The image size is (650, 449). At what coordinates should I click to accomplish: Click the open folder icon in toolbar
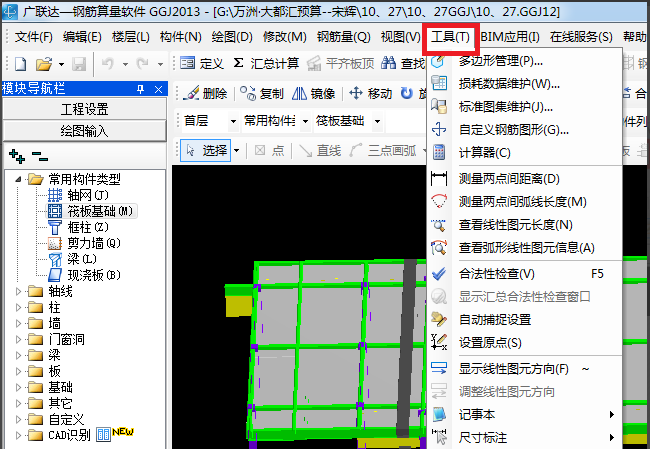point(43,63)
